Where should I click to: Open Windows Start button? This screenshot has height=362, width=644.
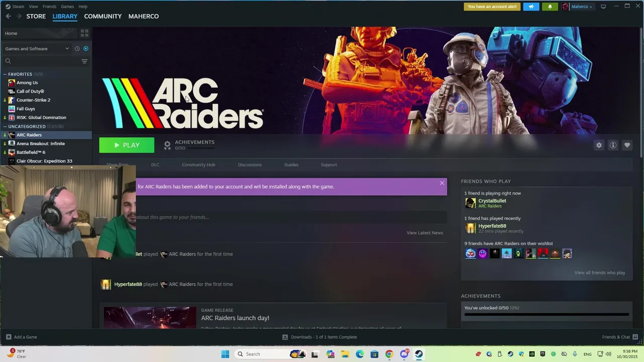point(225,354)
